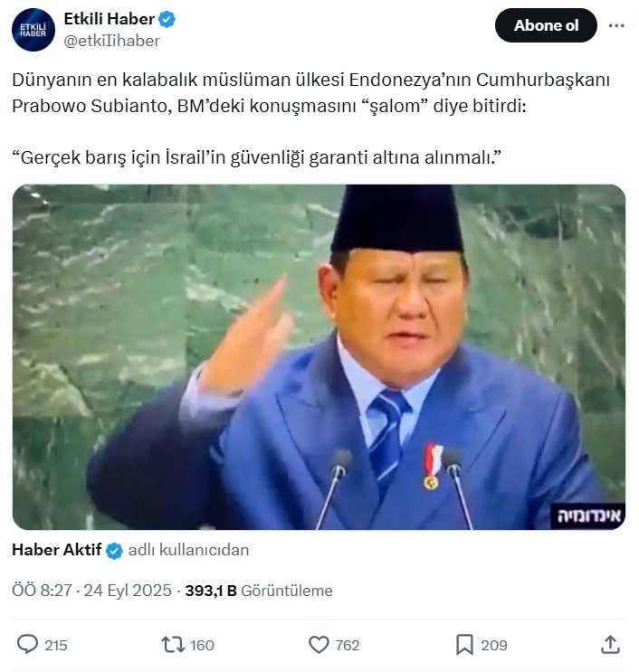The width and height of the screenshot is (639, 672).
Task: Click the 393,1 B Görüntüleme view count
Action: (259, 591)
